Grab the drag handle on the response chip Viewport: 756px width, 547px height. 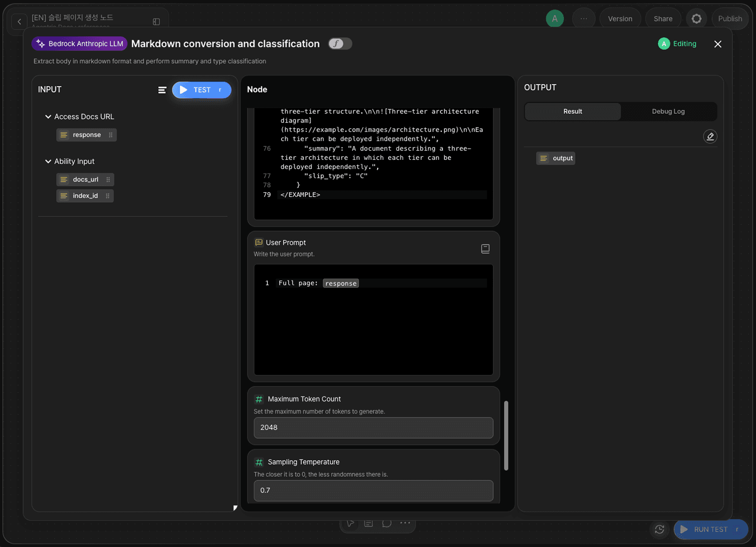(x=111, y=135)
